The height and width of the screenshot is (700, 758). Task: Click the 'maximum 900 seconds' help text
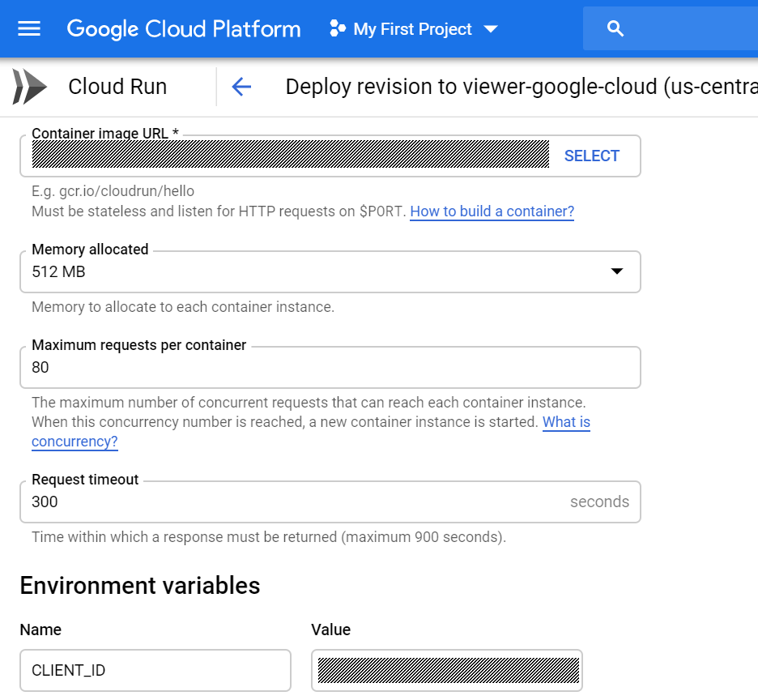click(269, 537)
